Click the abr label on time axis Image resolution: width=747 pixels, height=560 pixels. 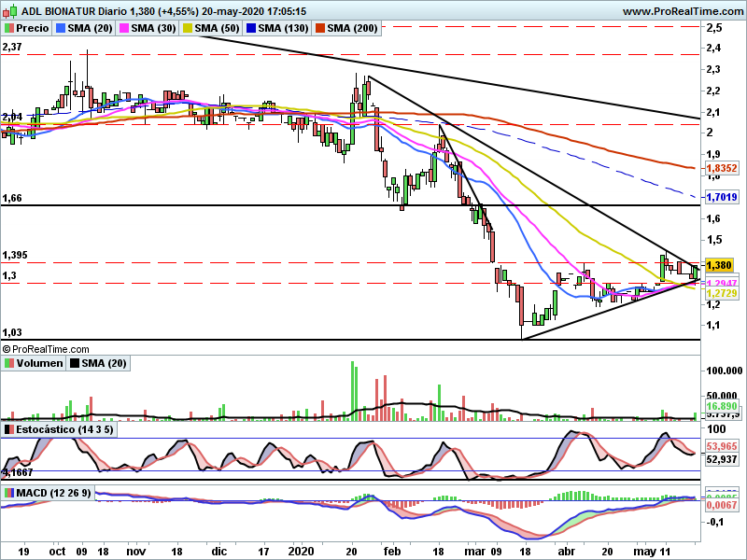[567, 552]
